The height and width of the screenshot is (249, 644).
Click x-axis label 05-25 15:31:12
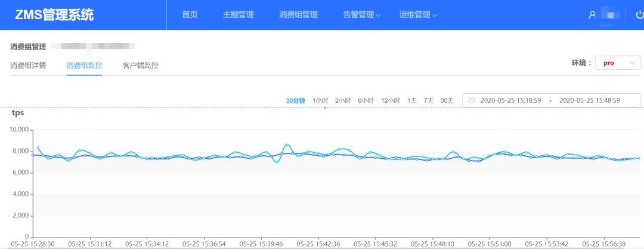coord(89,244)
